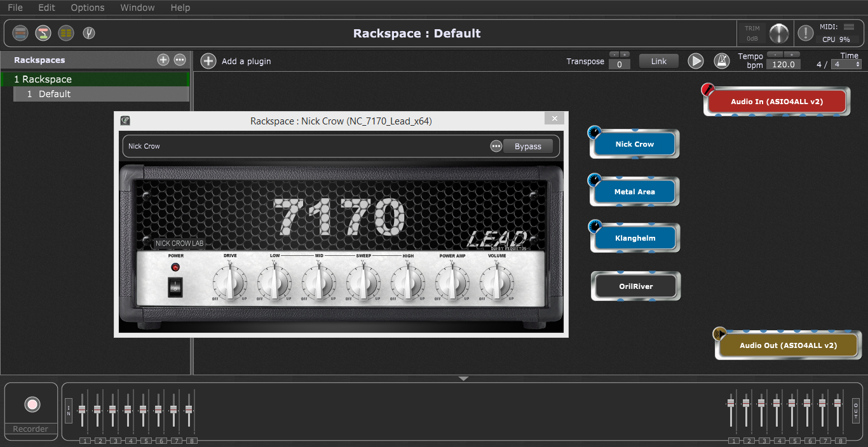Bypass the Nick Crow plugin
This screenshot has height=447, width=868.
(x=528, y=146)
